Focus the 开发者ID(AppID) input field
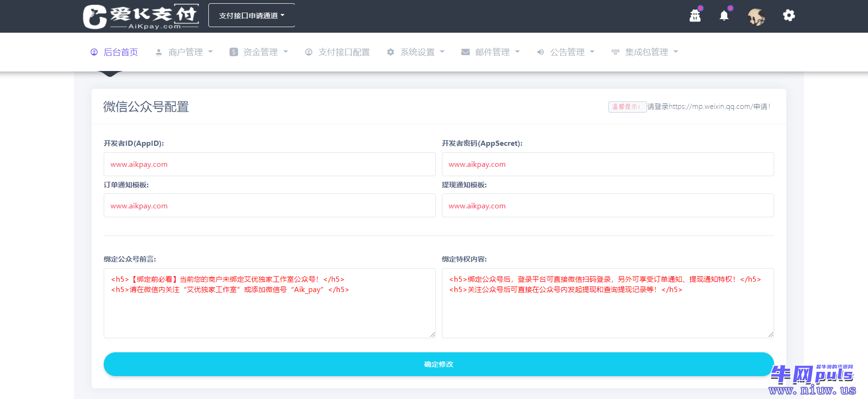Viewport: 868px width, 399px height. [x=270, y=164]
